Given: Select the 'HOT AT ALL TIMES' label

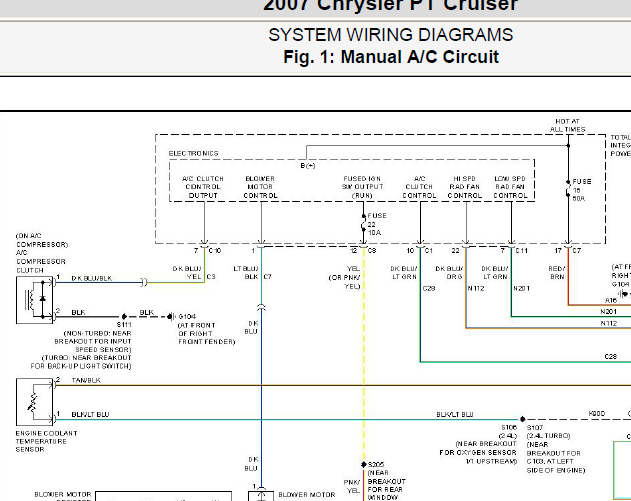Looking at the screenshot, I should coord(567,125).
